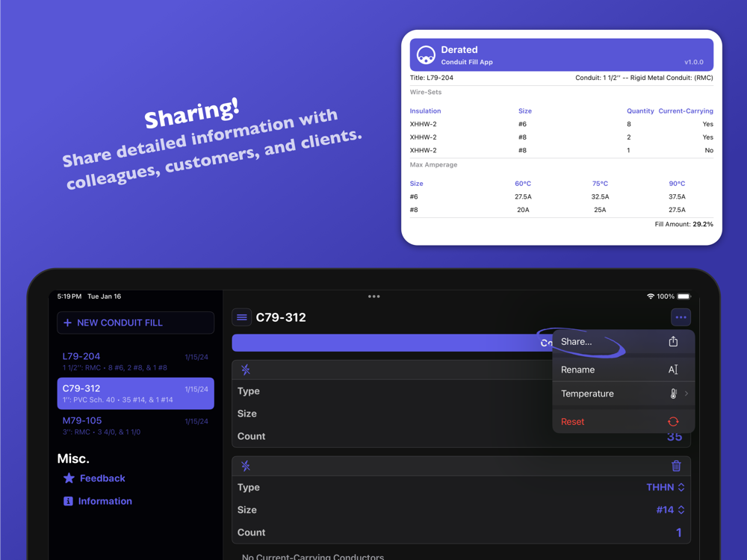
Task: Click the 'Current-Carrying' column header
Action: point(686,111)
